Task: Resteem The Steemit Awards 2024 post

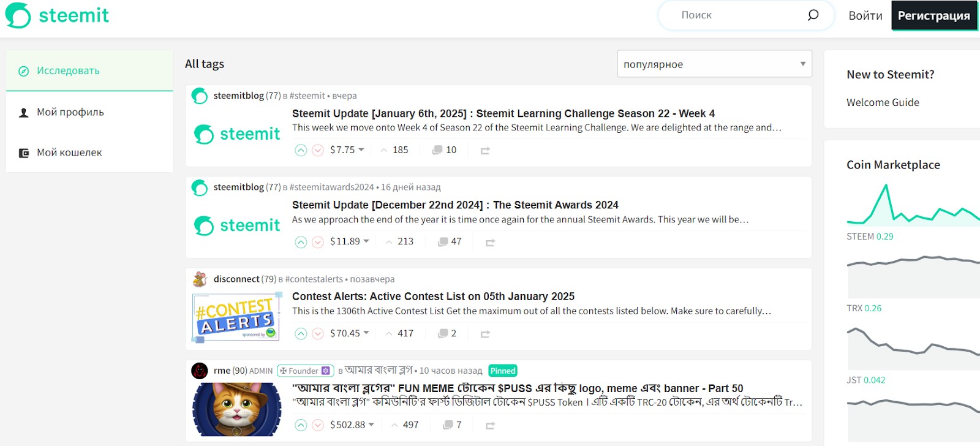Action: [x=490, y=243]
